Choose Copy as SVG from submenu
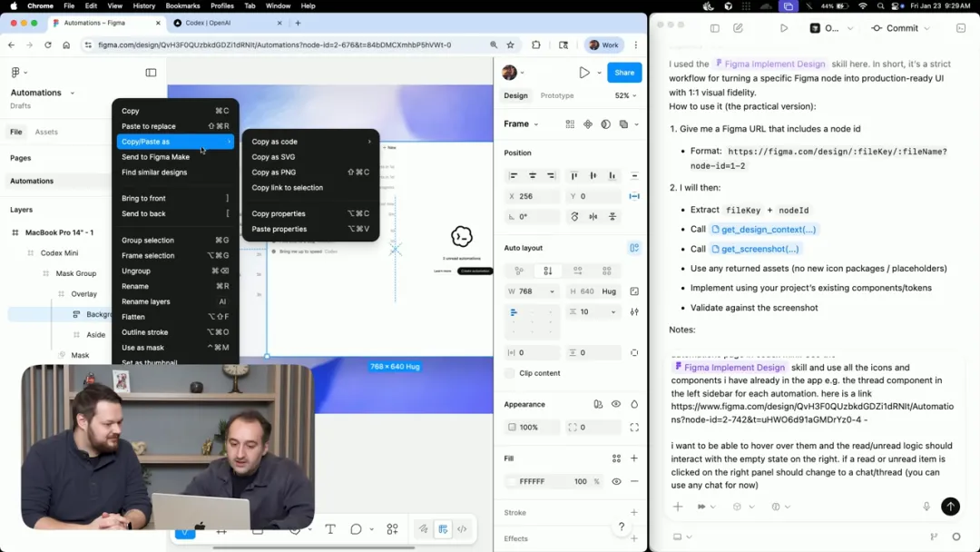 point(310,157)
